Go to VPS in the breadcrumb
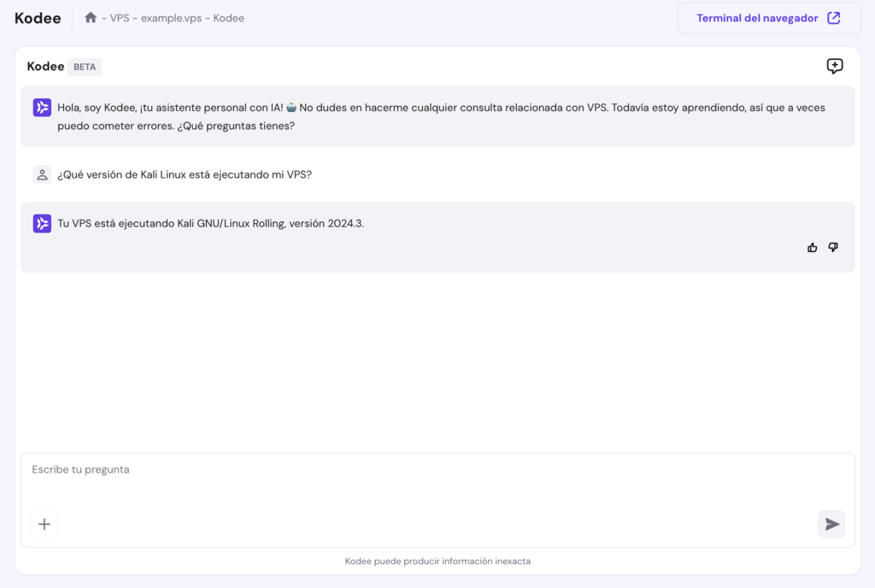The width and height of the screenshot is (875, 588). pyautogui.click(x=120, y=18)
